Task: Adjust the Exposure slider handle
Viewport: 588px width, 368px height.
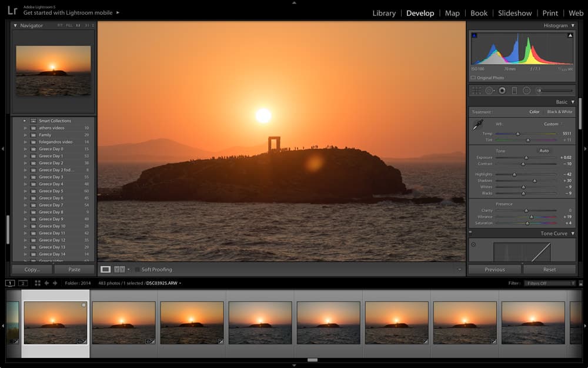Action: coord(526,158)
